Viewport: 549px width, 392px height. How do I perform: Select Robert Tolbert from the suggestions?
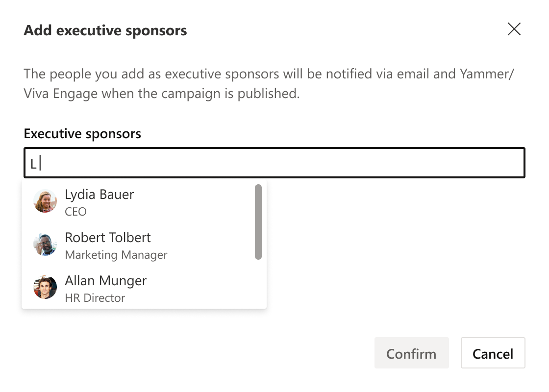pos(108,238)
